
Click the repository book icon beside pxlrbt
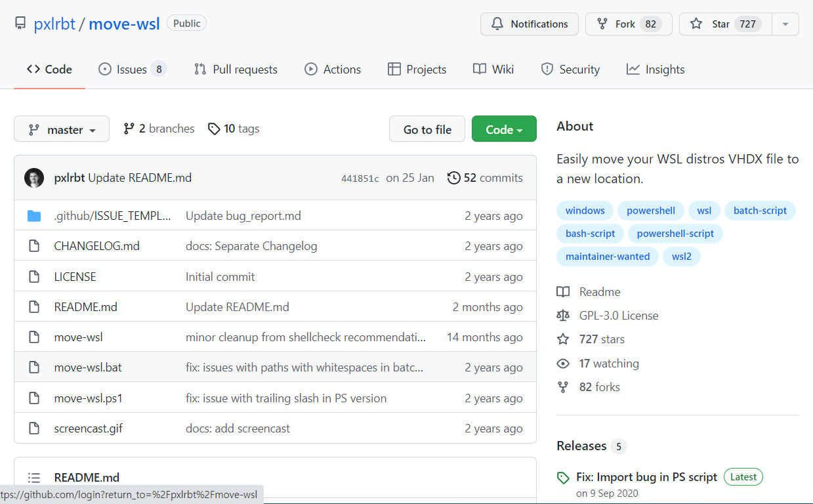pyautogui.click(x=20, y=24)
